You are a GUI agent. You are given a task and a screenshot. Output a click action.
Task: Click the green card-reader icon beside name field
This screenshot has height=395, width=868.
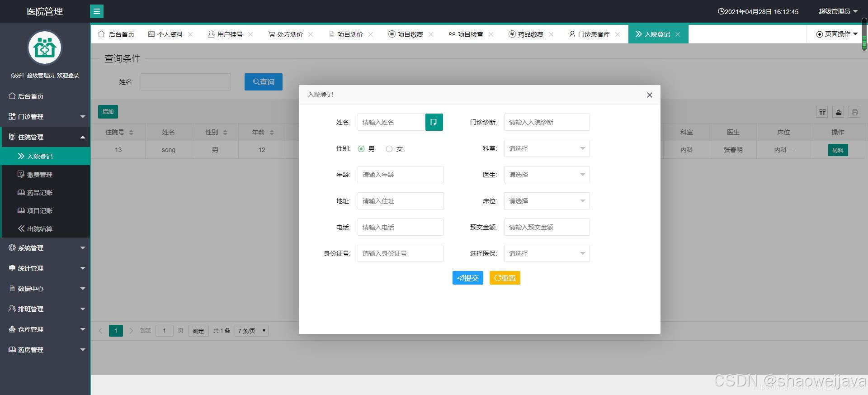pos(434,122)
